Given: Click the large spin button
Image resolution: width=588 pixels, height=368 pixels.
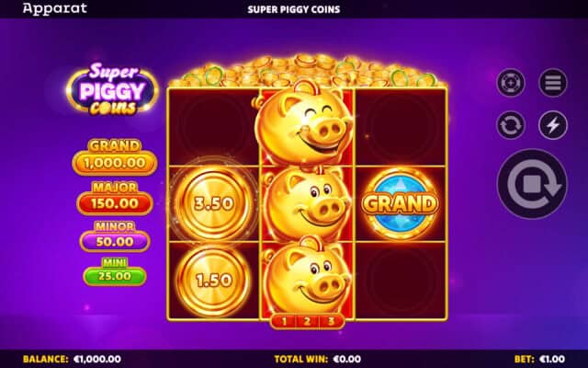Looking at the screenshot, I should click(532, 184).
